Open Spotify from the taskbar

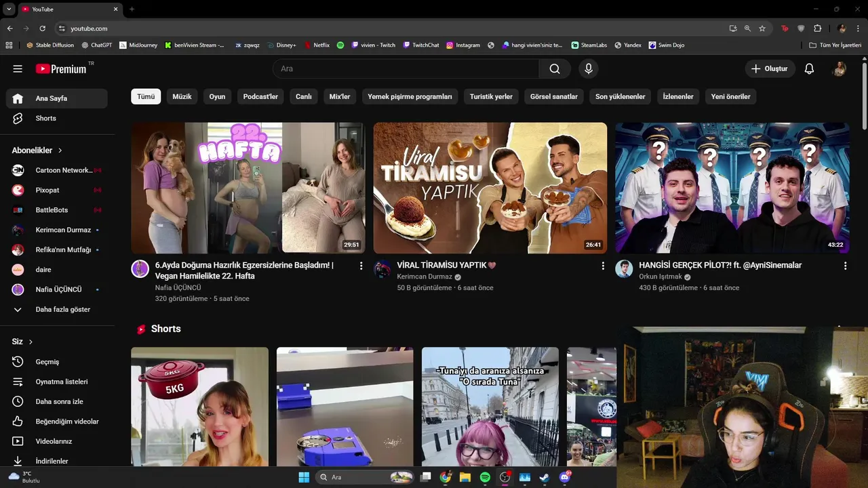point(485,477)
